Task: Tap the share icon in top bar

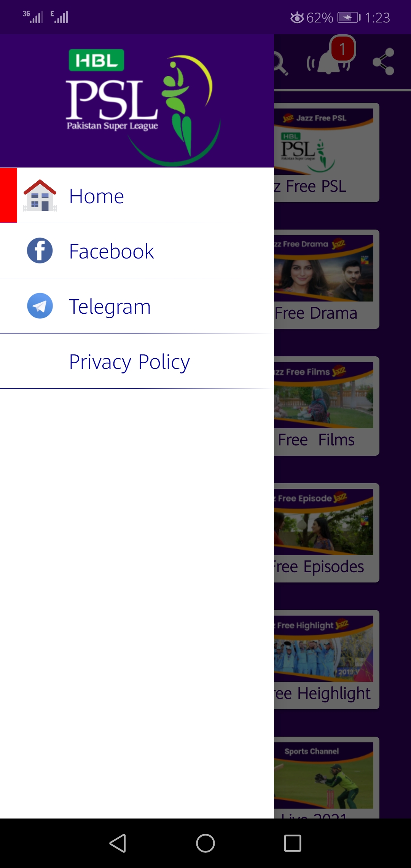Action: (384, 61)
